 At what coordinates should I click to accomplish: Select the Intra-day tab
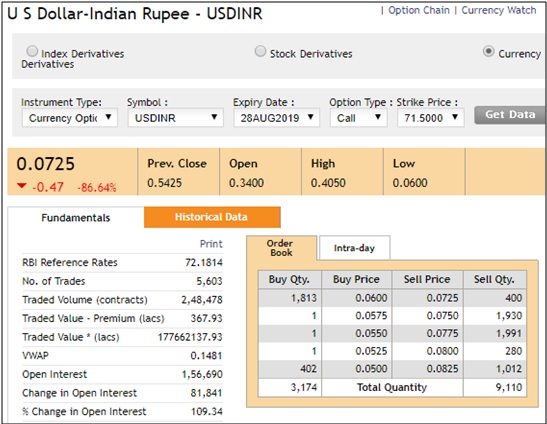(x=354, y=248)
